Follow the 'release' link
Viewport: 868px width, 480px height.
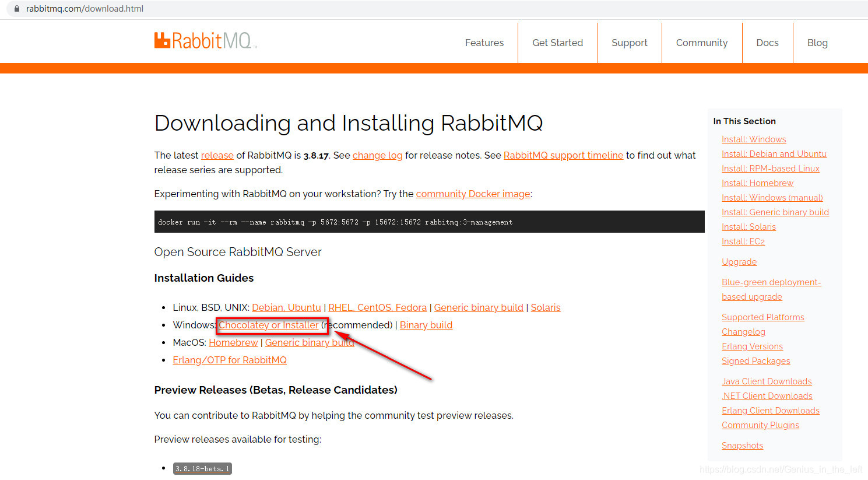click(x=217, y=155)
